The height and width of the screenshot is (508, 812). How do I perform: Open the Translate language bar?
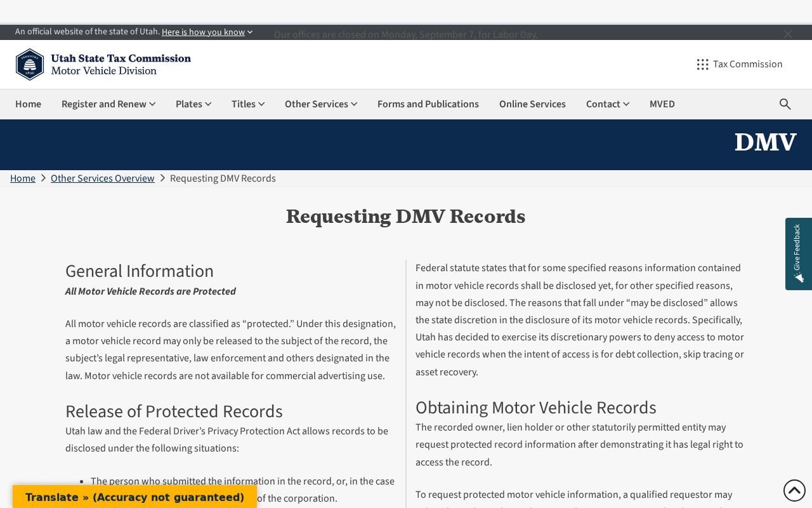[x=134, y=497]
